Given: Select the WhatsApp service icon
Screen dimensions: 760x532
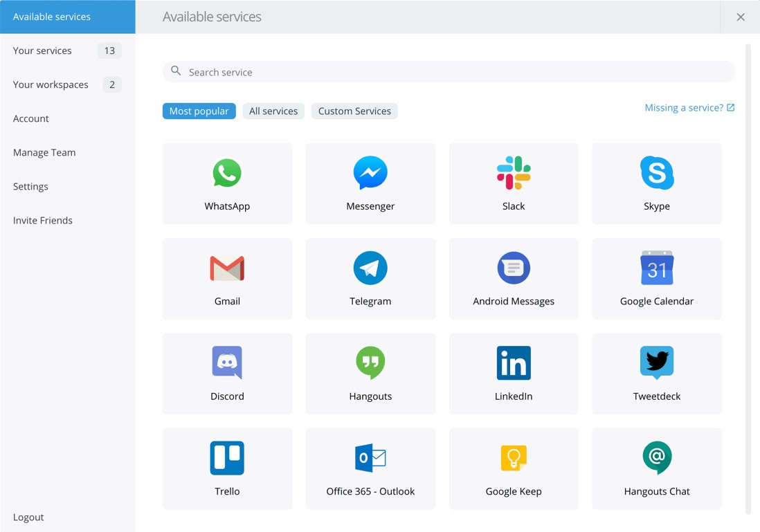Looking at the screenshot, I should click(227, 174).
